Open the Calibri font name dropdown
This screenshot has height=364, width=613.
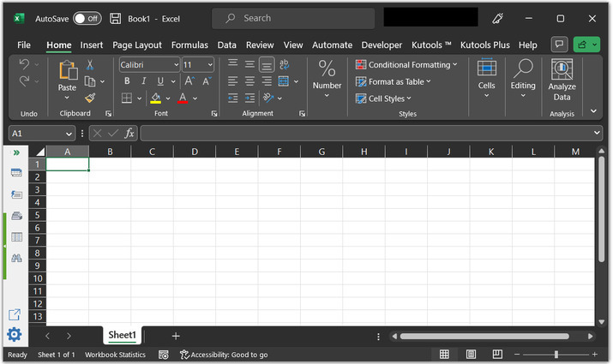[x=176, y=65]
